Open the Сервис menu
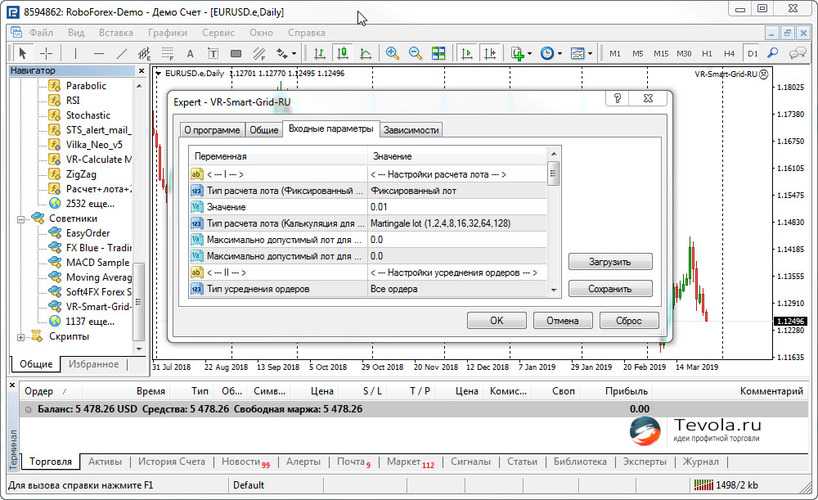This screenshot has height=500, width=818. click(218, 32)
